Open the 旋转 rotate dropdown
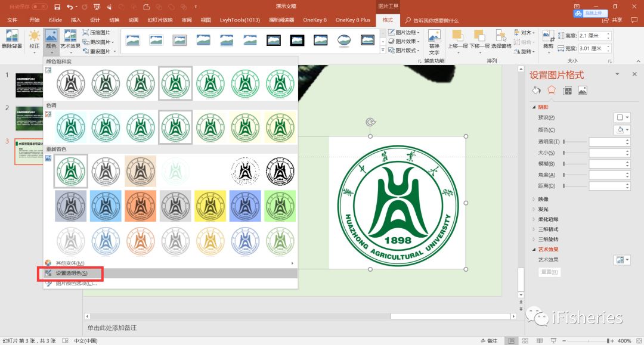 coord(525,51)
